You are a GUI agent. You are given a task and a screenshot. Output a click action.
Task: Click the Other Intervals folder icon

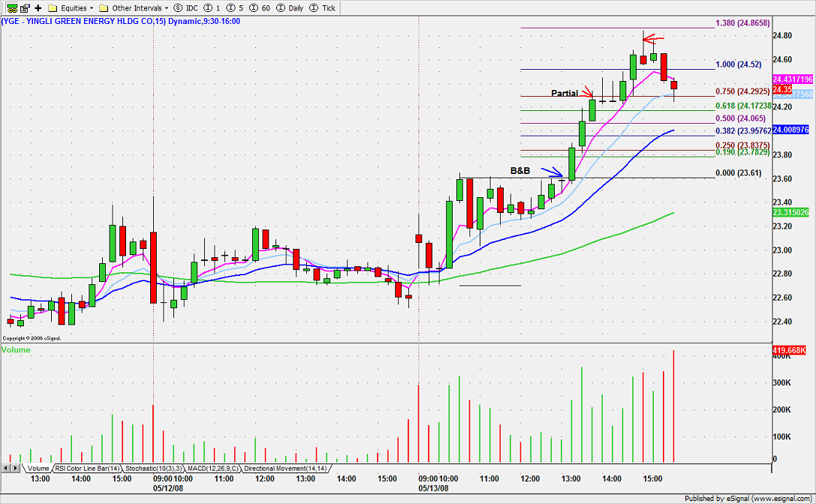[104, 7]
